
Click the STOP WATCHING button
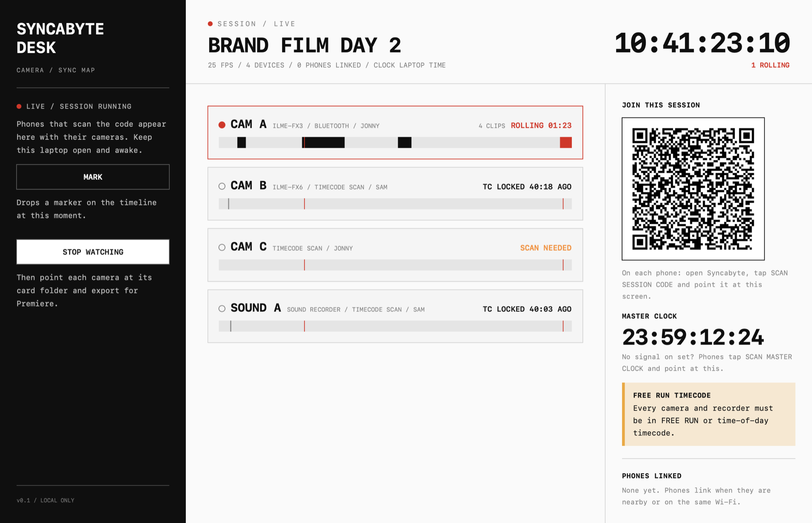tap(93, 252)
